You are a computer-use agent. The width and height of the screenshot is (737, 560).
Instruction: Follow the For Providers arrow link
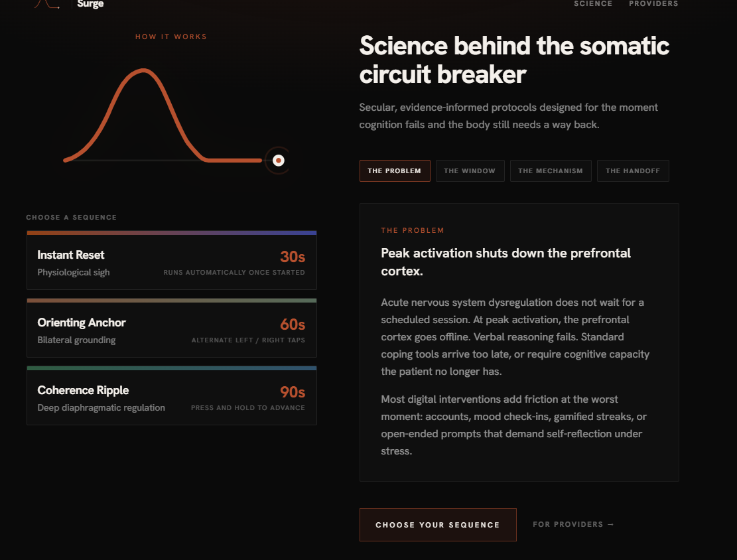[x=573, y=524]
